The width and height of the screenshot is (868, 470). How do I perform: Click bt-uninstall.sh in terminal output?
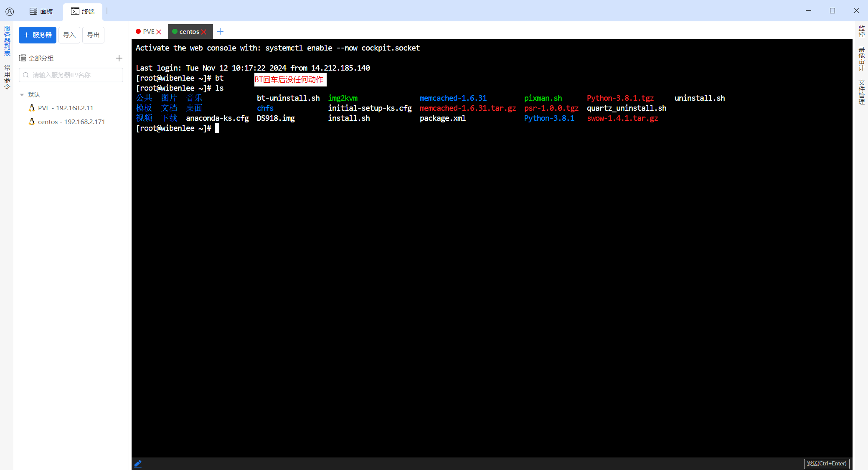pos(288,98)
